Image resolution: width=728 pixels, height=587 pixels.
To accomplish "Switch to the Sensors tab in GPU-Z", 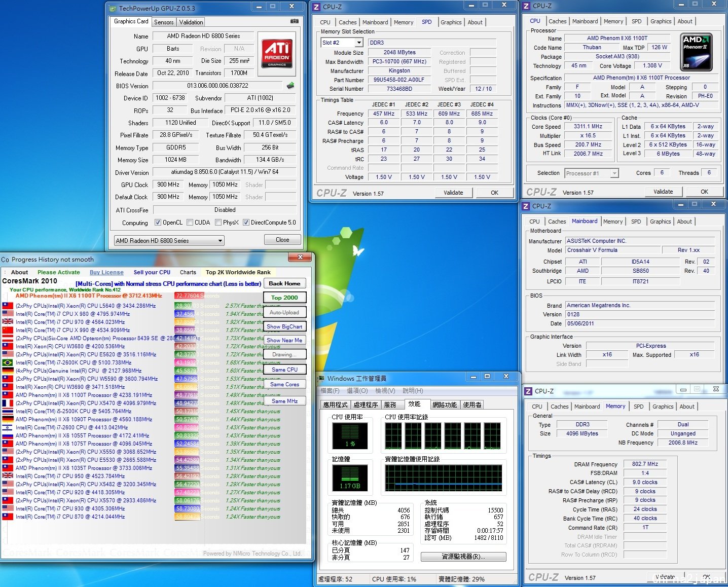I will 164,22.
